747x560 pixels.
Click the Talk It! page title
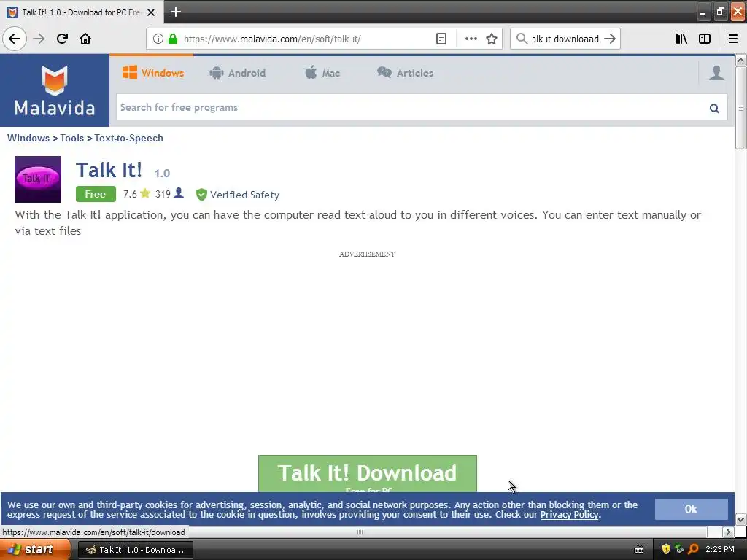(x=109, y=170)
